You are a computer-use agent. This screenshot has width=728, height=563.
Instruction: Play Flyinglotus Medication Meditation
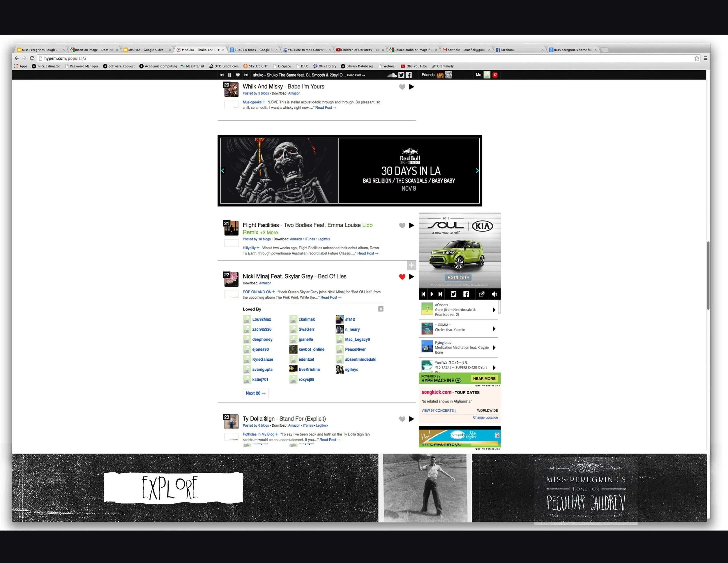click(x=494, y=348)
